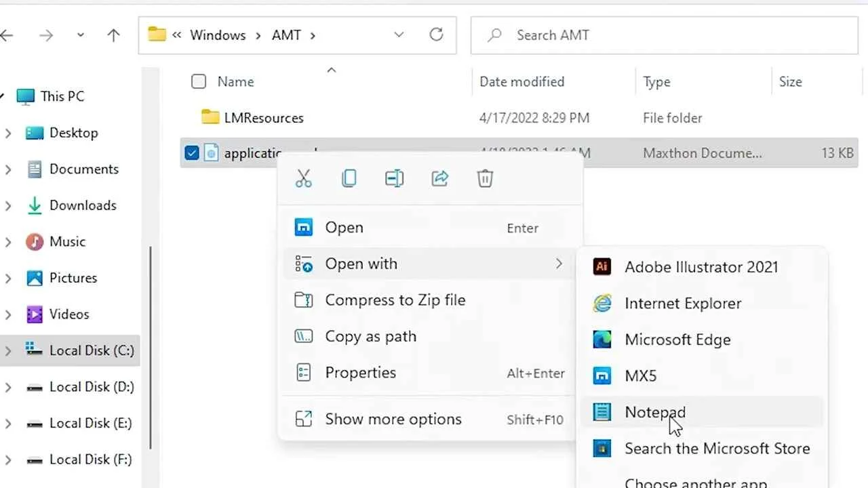Image resolution: width=868 pixels, height=488 pixels.
Task: Open the file with Notepad
Action: [x=702, y=412]
